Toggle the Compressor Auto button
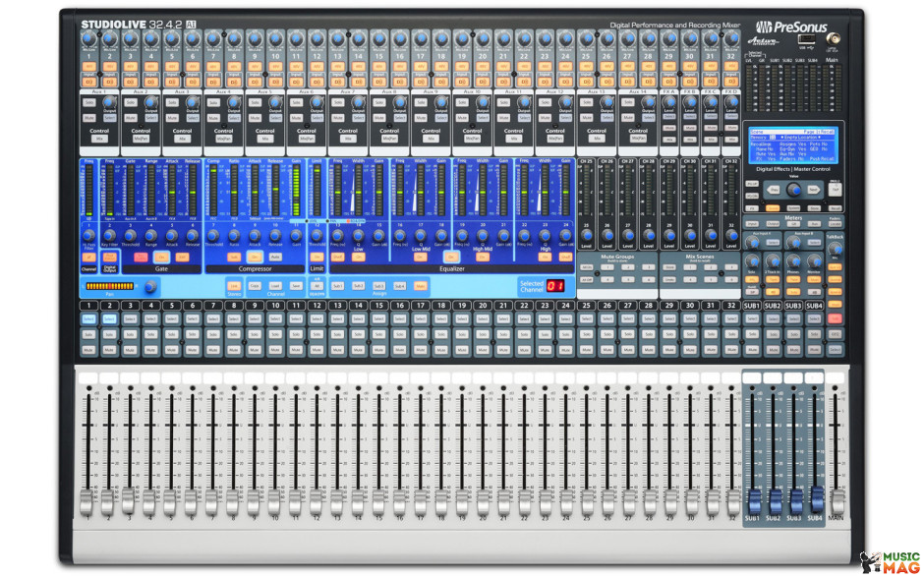 [x=275, y=258]
